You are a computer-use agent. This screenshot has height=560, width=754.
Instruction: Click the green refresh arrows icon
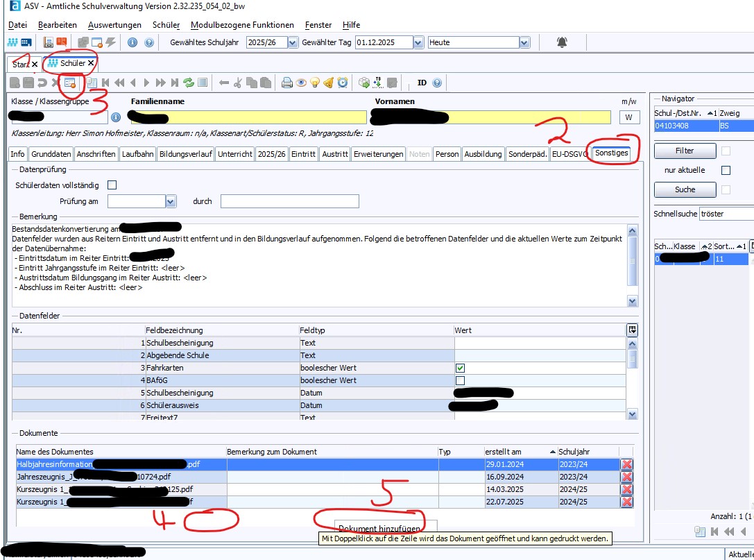188,83
